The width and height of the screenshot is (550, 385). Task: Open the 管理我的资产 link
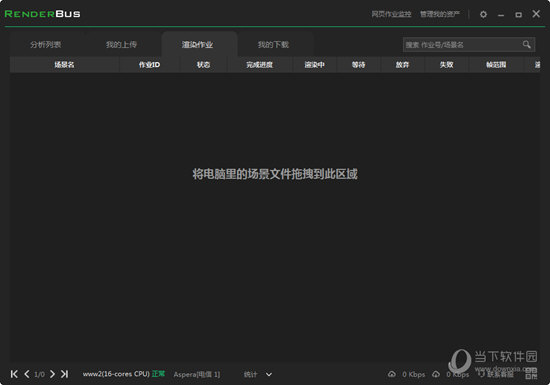(440, 14)
